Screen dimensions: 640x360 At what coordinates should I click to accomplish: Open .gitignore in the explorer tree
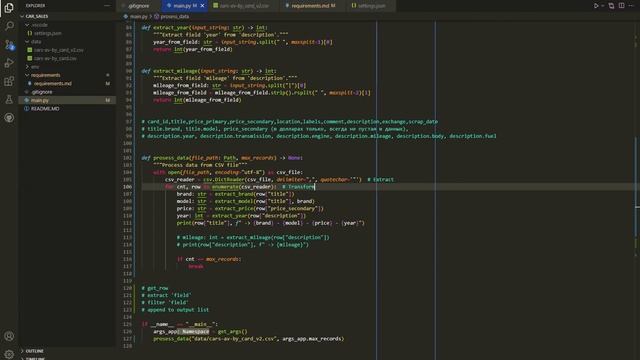(x=42, y=92)
